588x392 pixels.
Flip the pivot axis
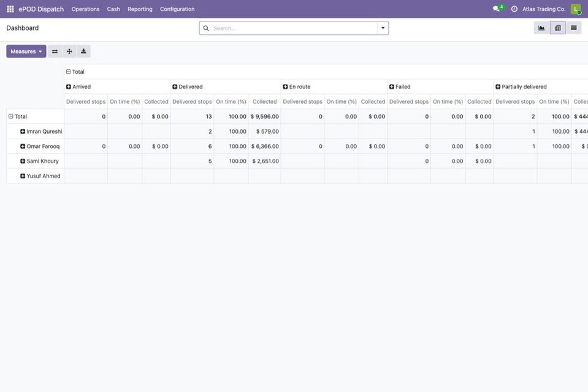pos(55,52)
